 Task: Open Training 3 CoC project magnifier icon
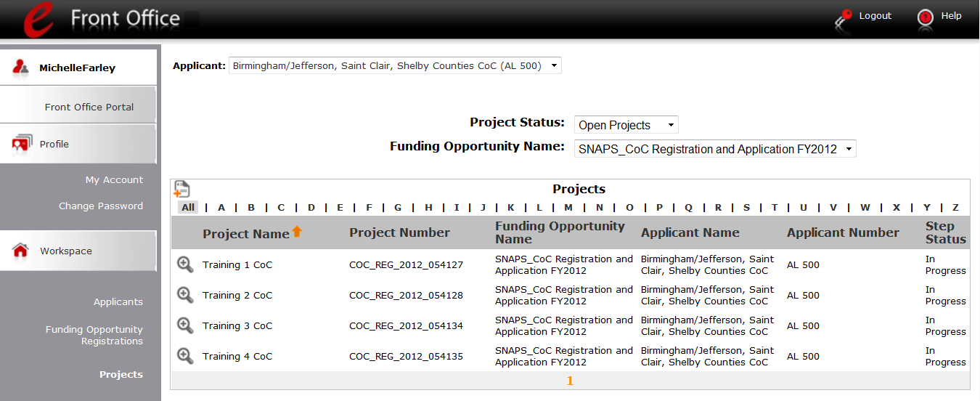pos(185,325)
